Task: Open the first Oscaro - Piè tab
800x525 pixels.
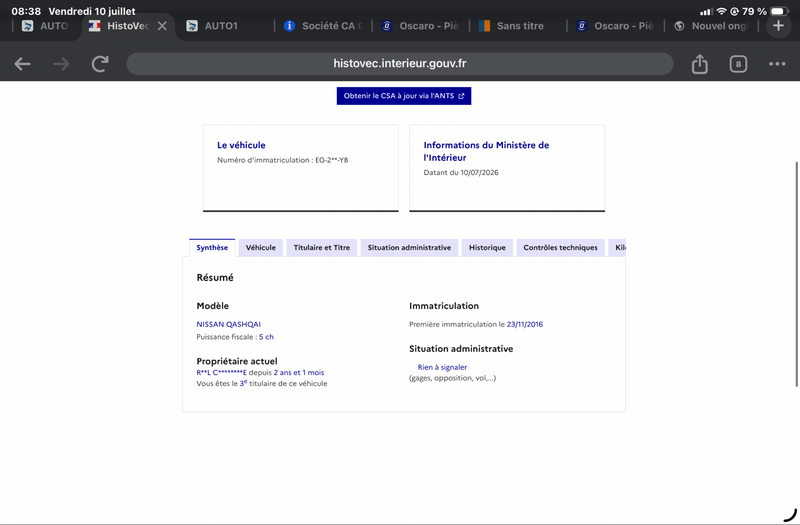Action: click(x=420, y=26)
